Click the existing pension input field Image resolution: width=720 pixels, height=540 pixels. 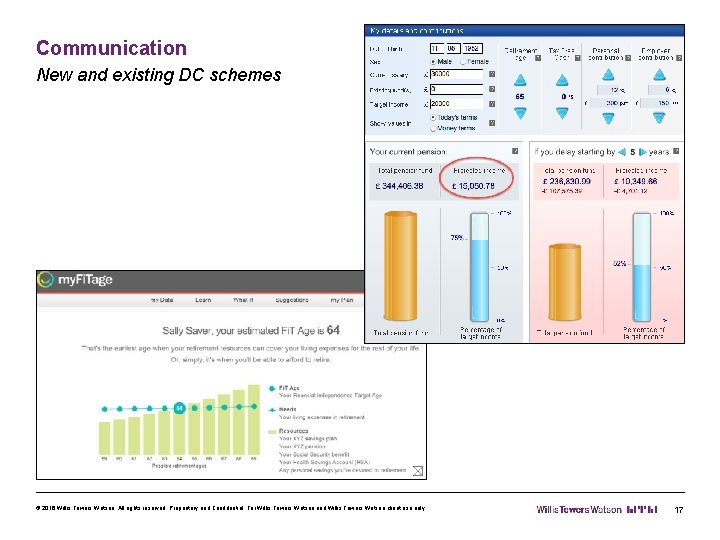456,89
